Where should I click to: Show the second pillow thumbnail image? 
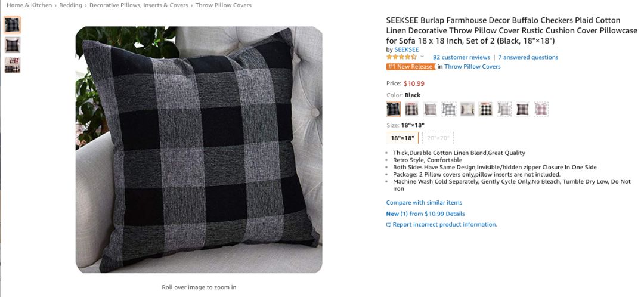click(x=13, y=45)
